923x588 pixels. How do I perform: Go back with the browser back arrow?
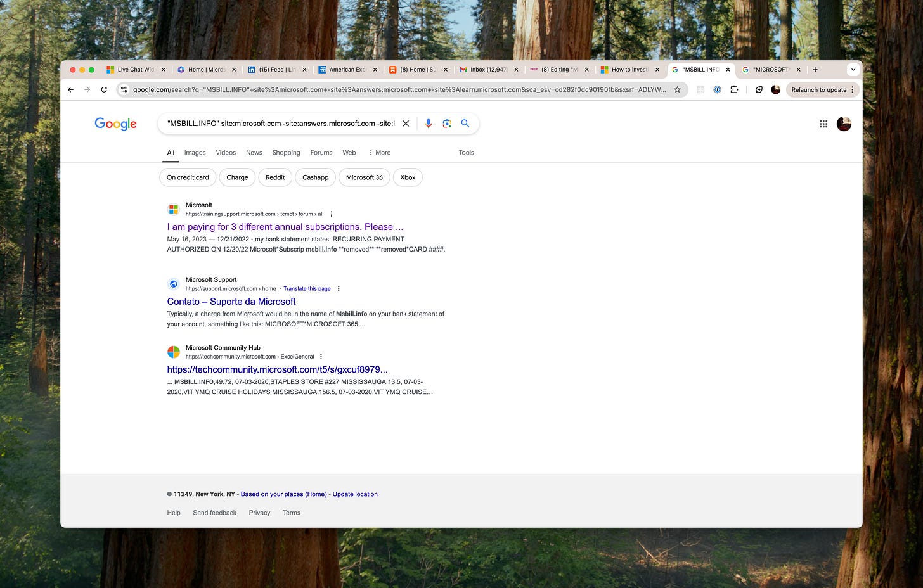click(x=70, y=90)
